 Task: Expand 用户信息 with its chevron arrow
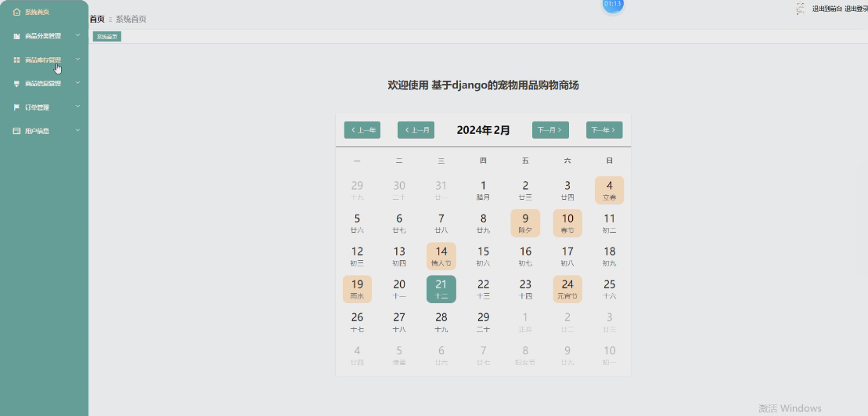pos(78,131)
